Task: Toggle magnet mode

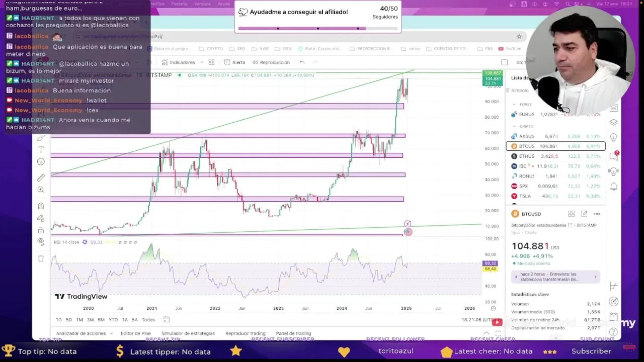Action: (41, 206)
